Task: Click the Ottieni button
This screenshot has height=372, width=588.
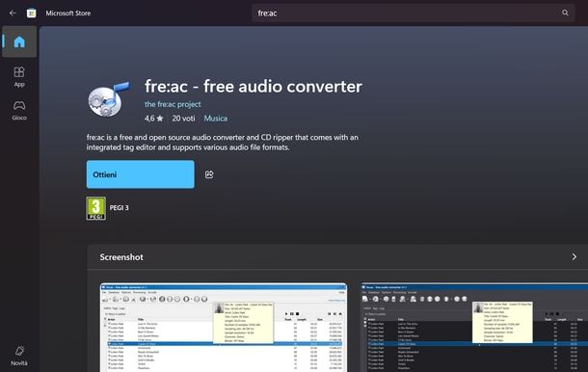Action: pyautogui.click(x=140, y=174)
